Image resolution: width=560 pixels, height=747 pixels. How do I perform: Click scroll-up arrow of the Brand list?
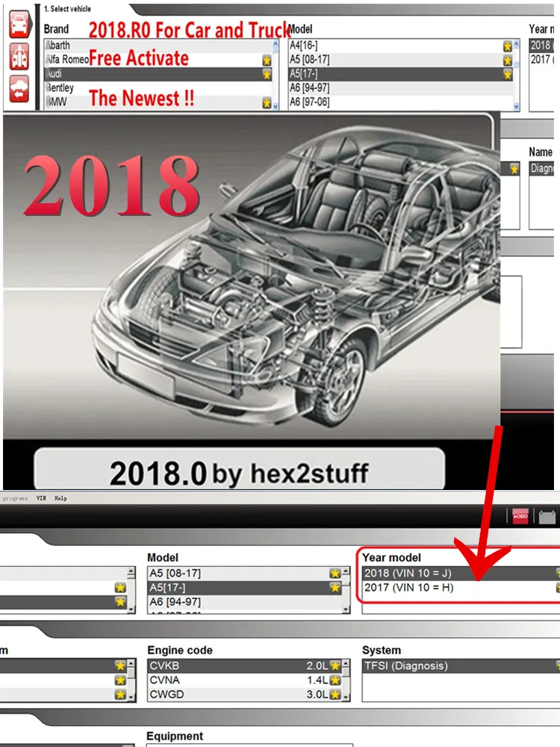pos(276,43)
